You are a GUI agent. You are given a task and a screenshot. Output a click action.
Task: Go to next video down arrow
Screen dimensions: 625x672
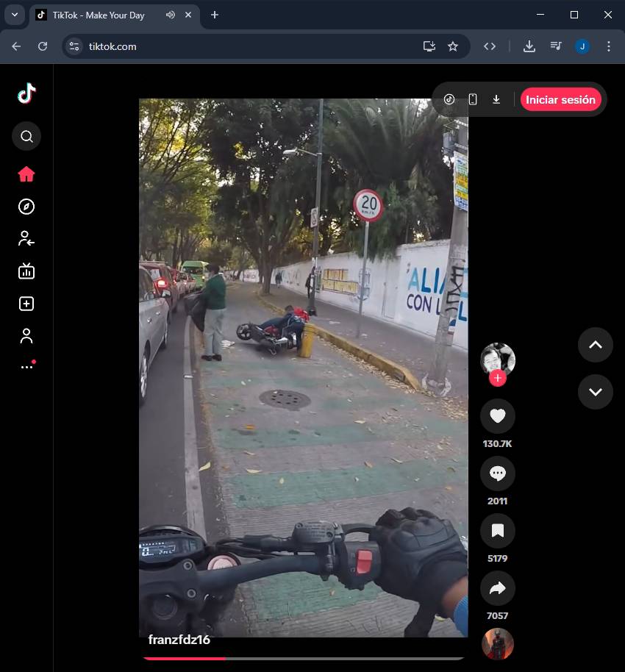pyautogui.click(x=595, y=392)
